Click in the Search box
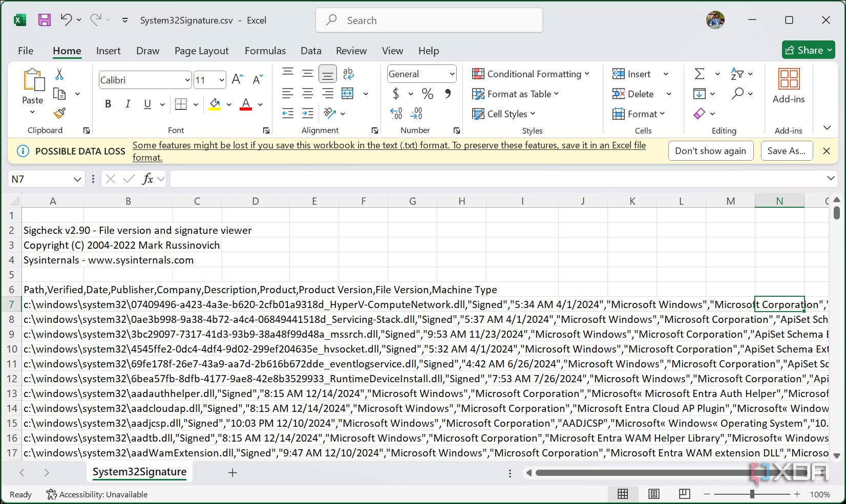 429,20
